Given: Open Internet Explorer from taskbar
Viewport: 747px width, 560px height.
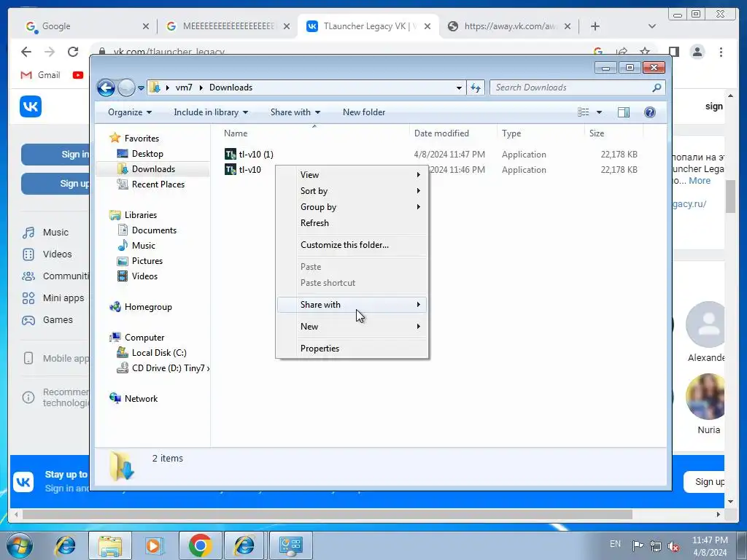Looking at the screenshot, I should click(65, 545).
